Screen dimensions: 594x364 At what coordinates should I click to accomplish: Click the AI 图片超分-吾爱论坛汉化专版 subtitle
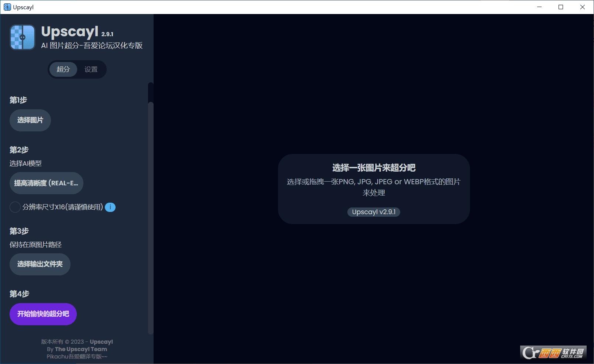click(92, 45)
